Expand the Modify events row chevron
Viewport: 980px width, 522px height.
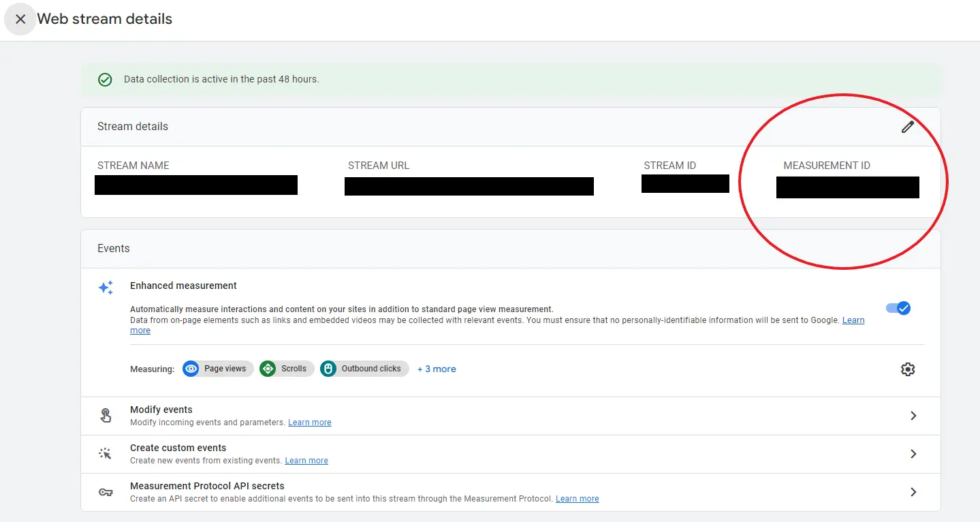tap(913, 415)
